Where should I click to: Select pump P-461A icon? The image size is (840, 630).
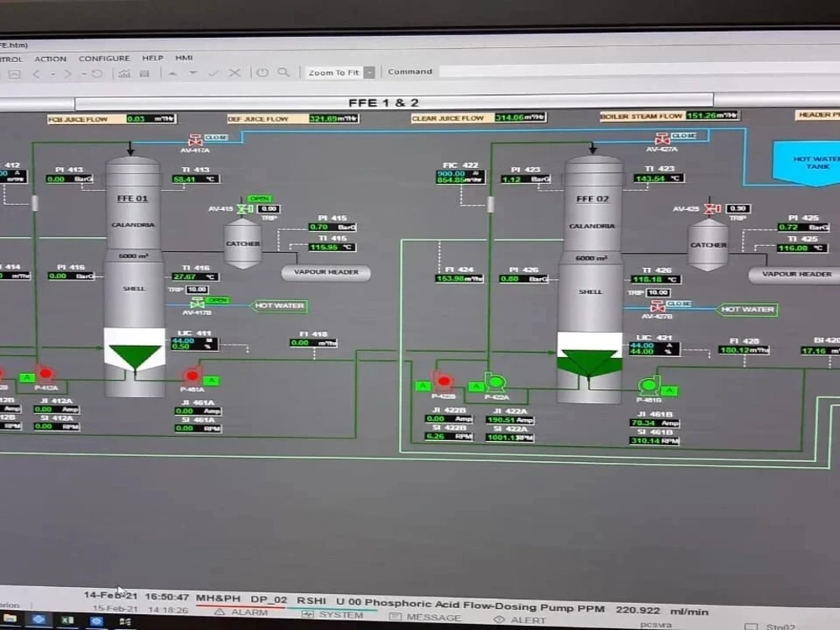coord(192,376)
